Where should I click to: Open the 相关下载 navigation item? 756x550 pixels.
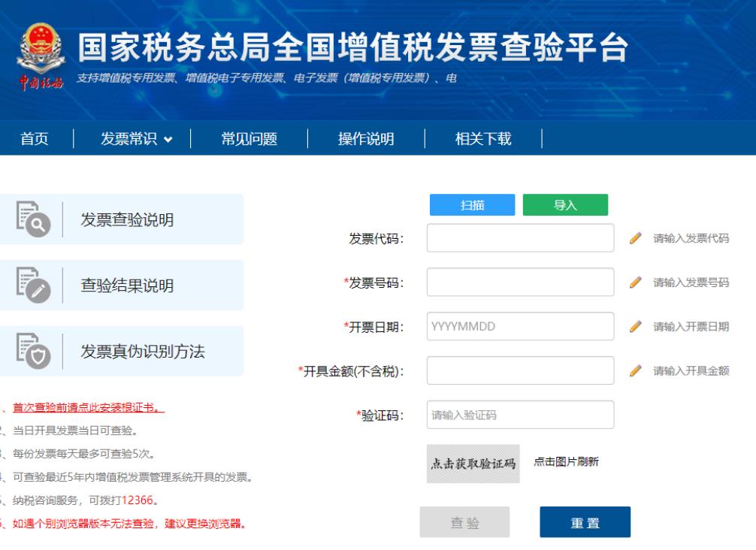click(x=483, y=138)
